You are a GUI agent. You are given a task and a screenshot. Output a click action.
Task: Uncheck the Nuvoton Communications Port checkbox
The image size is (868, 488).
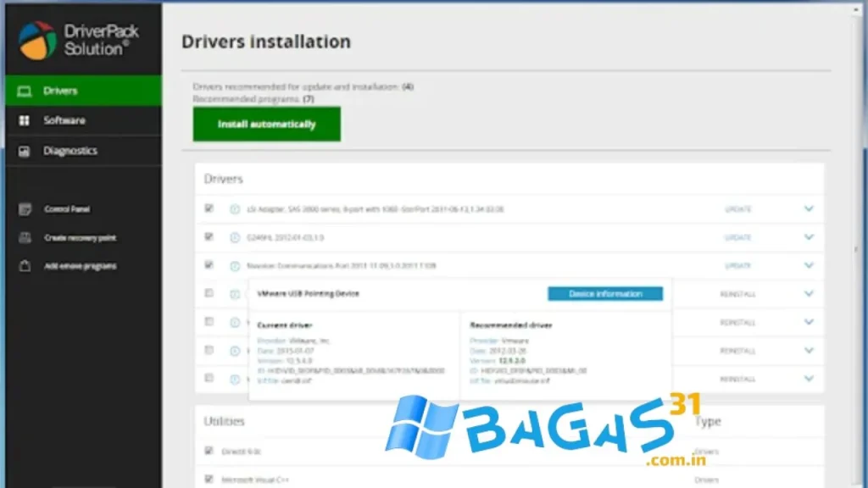click(x=209, y=265)
